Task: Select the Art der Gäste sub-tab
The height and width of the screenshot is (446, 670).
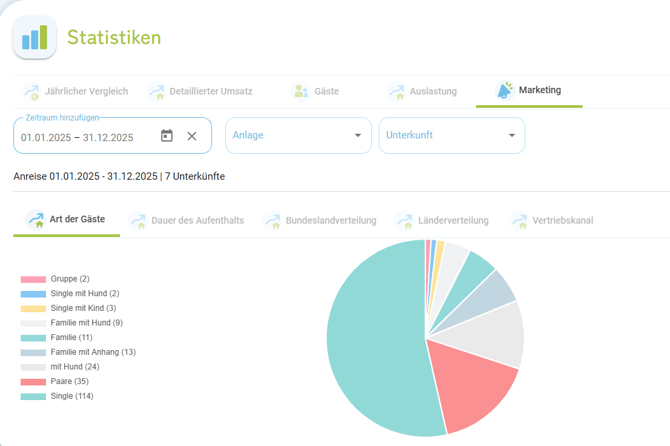Action: [x=67, y=219]
